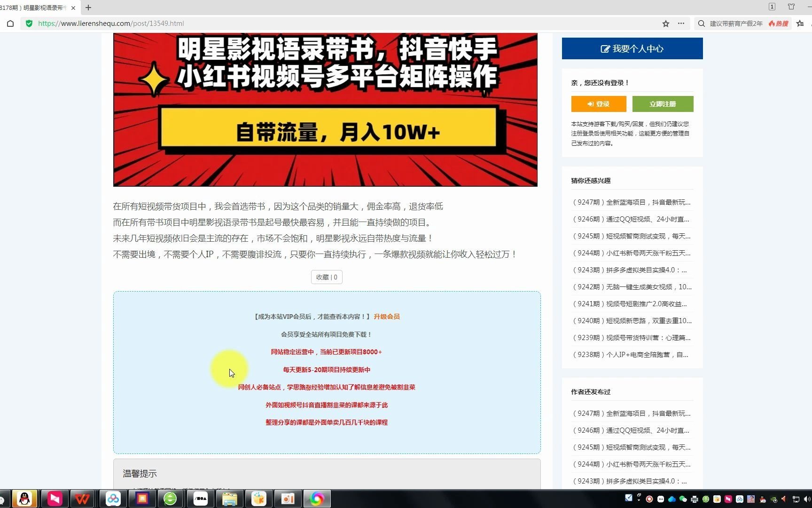
Task: Click the 网站稳定运营中 red text line
Action: point(327,352)
